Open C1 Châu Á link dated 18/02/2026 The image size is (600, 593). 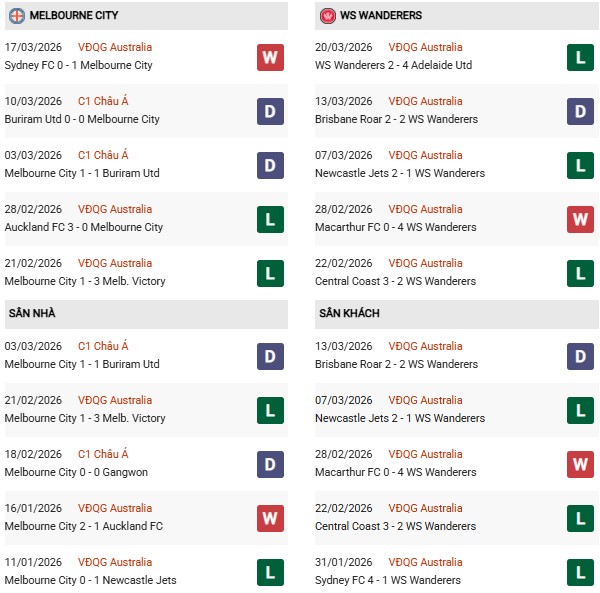(x=103, y=454)
